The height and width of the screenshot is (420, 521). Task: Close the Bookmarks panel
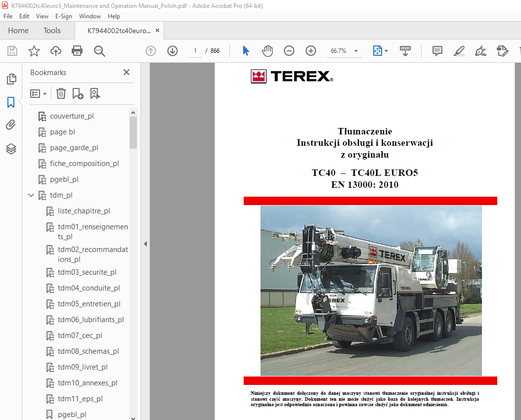[127, 72]
